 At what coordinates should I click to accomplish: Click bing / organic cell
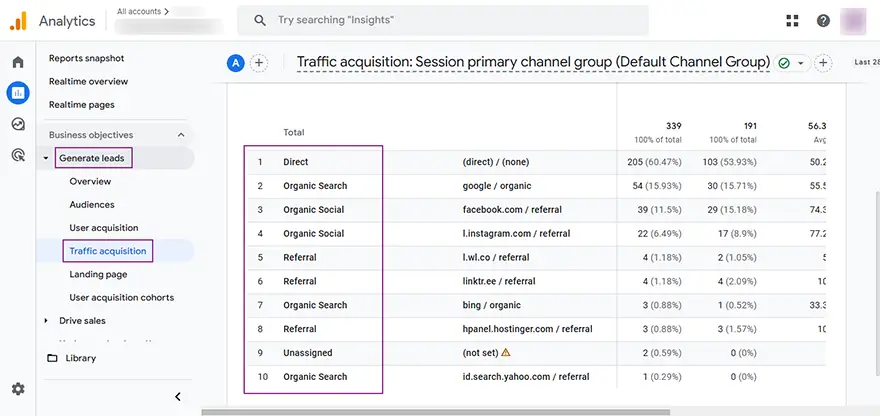coord(492,305)
